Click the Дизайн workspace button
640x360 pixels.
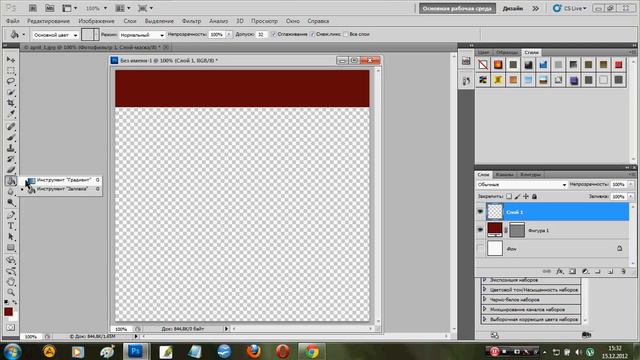(x=513, y=8)
